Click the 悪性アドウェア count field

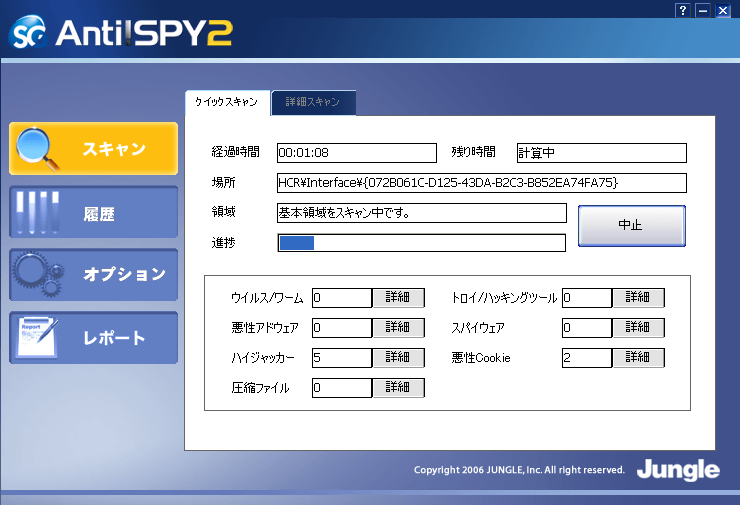(x=342, y=328)
